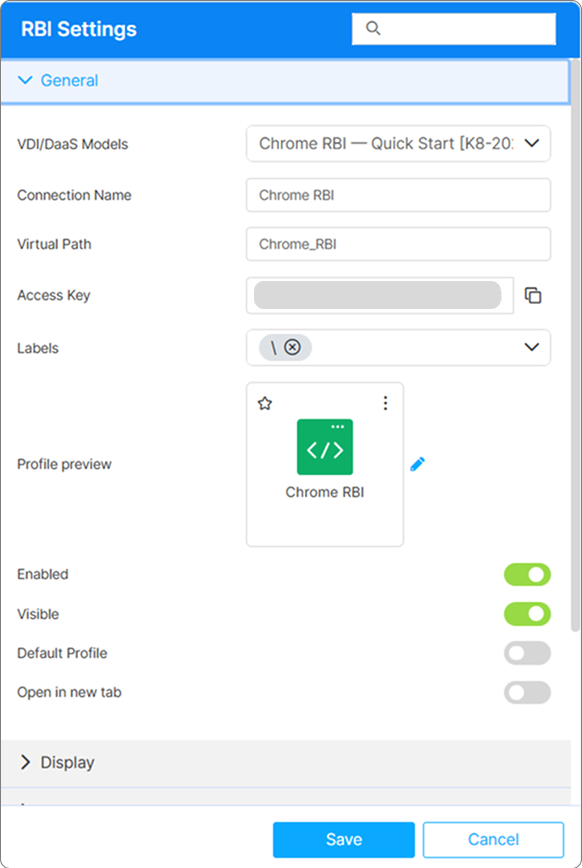Open the three-dot menu on profile card
The height and width of the screenshot is (868, 582).
point(385,403)
